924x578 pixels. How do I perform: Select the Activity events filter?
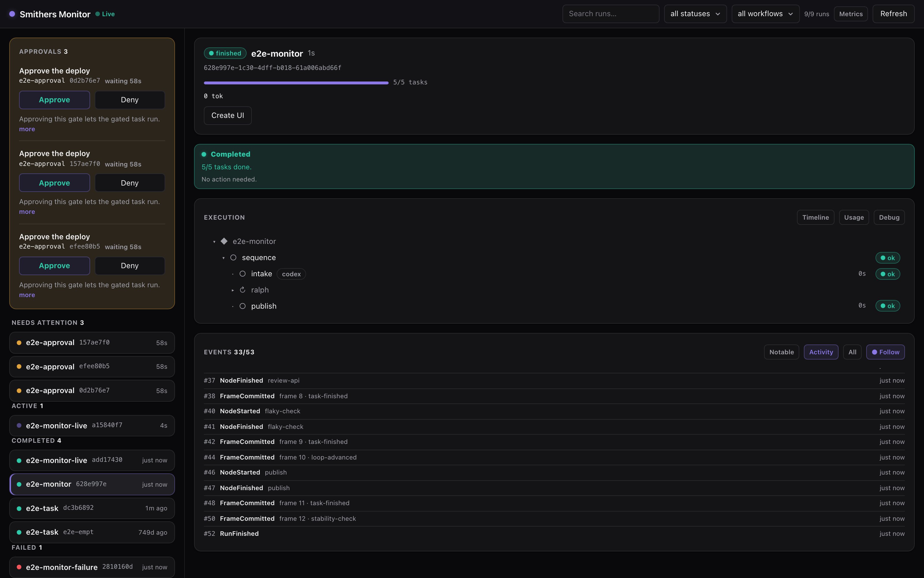tap(821, 352)
